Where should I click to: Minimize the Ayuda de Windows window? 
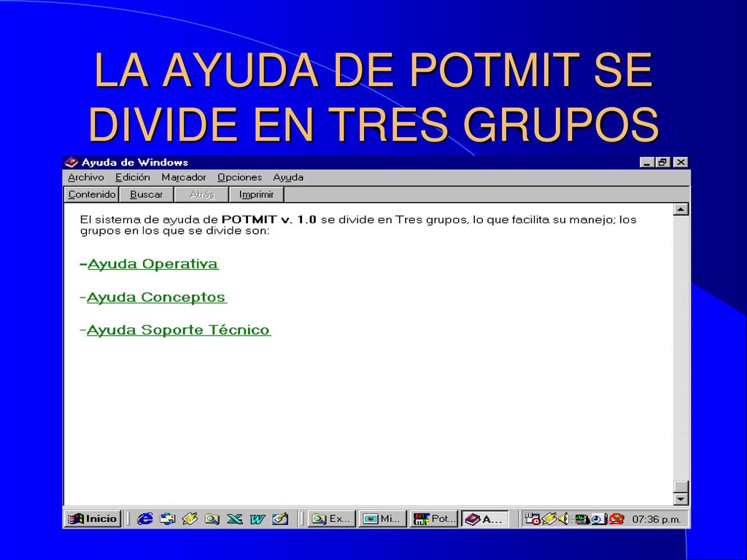(646, 163)
